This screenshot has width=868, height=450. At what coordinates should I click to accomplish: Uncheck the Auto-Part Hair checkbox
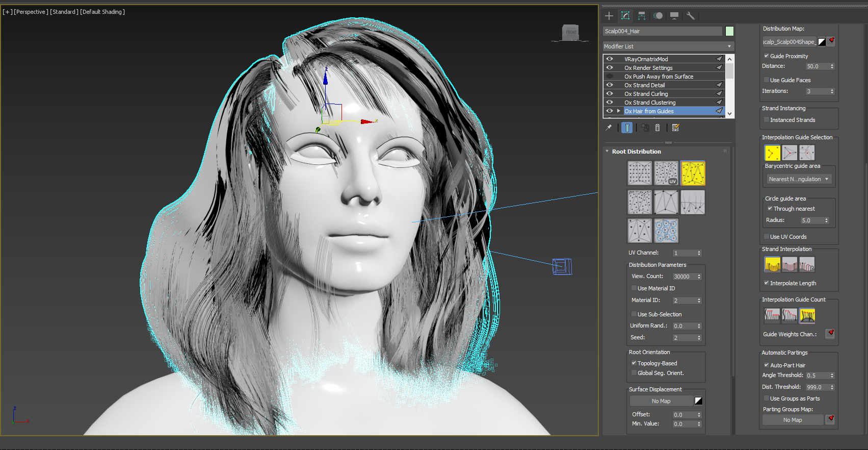767,365
